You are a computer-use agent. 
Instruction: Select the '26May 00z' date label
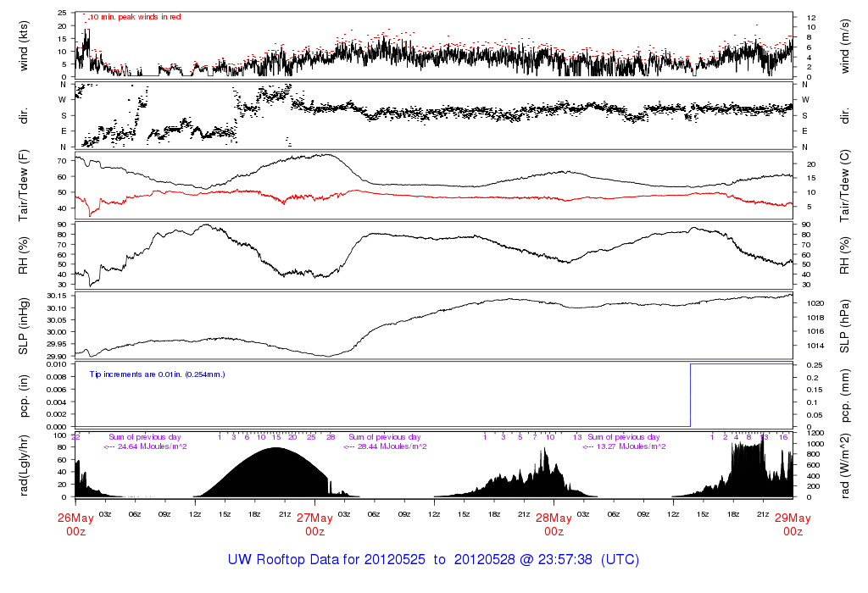75,524
